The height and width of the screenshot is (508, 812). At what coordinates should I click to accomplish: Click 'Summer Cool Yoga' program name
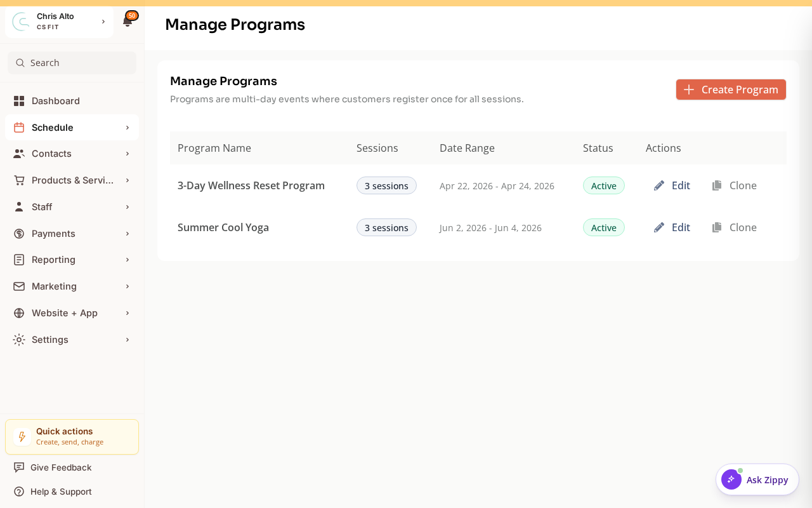[x=223, y=227]
